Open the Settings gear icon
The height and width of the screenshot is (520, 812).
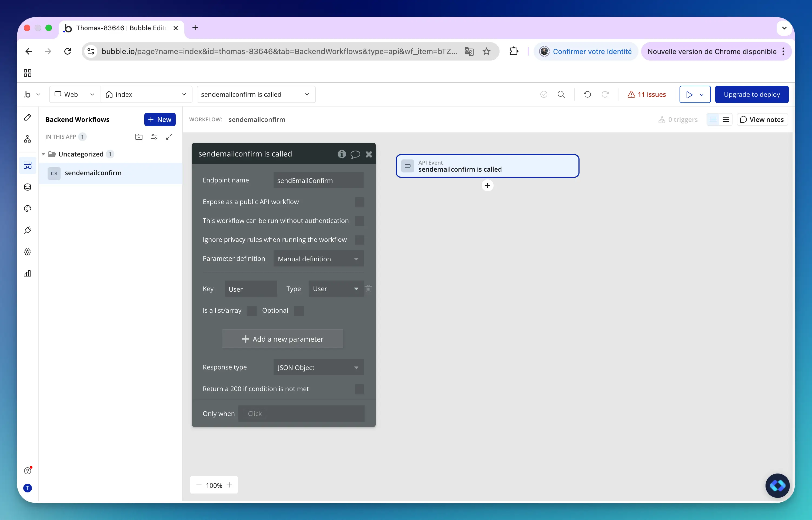[x=28, y=252]
